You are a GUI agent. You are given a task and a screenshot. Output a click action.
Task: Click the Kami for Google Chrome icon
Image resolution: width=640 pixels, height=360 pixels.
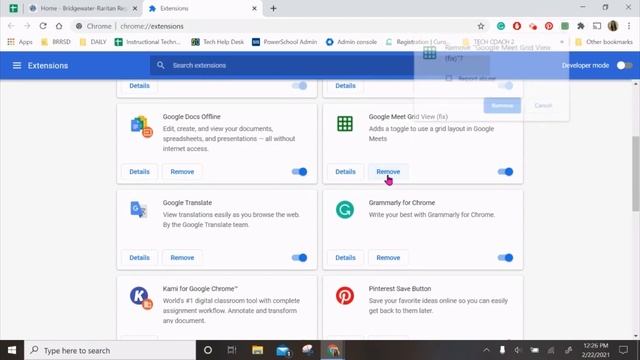(x=141, y=298)
